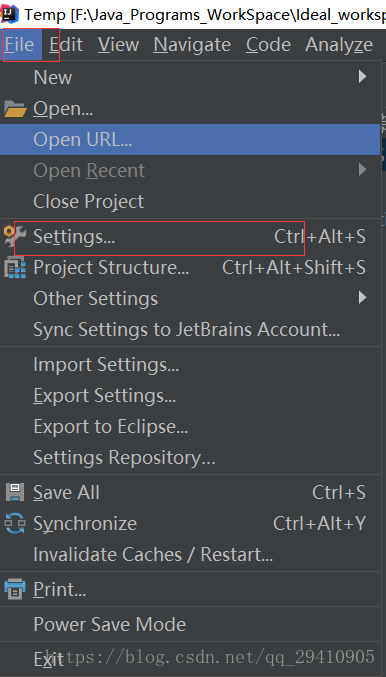The height and width of the screenshot is (677, 386).
Task: Select Invalidate Caches / Restart...
Action: point(190,554)
